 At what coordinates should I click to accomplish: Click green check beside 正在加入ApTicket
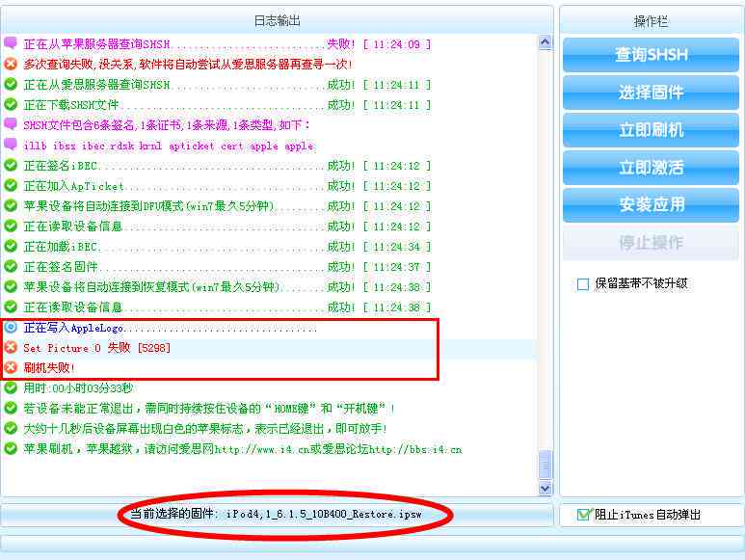click(x=11, y=185)
